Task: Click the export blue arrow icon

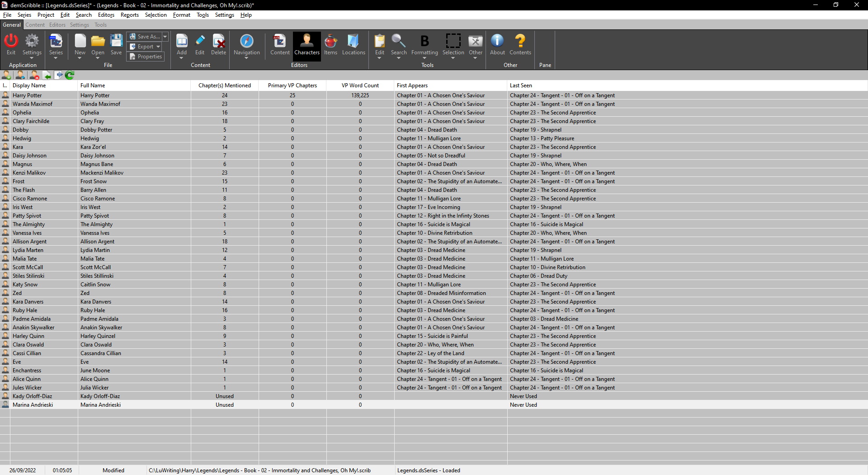Action: pos(59,75)
